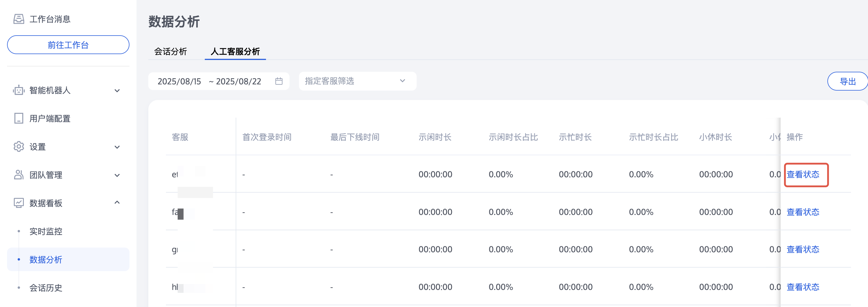Open 工作台消息 in the sidebar

(50, 19)
